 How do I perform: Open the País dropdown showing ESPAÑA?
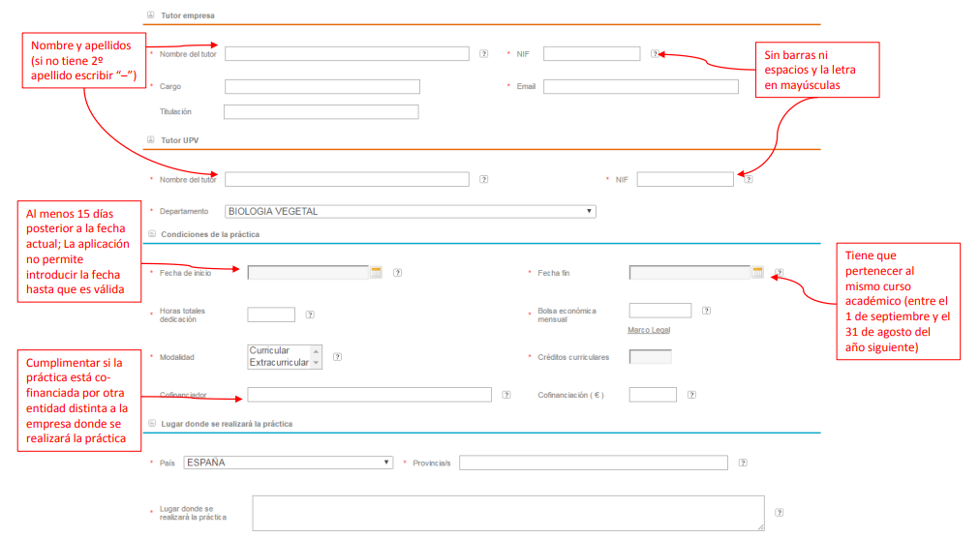coord(288,463)
